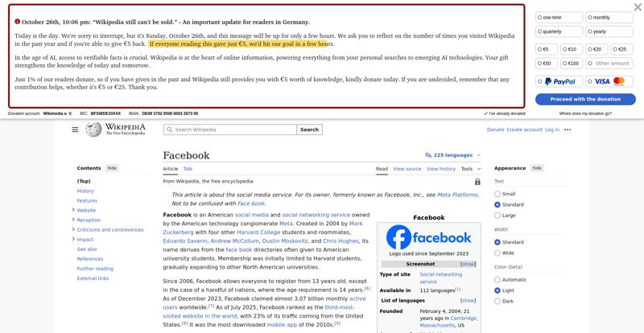This screenshot has width=644, height=333.
Task: Open the three-dot personal tools menu
Action: [x=568, y=129]
